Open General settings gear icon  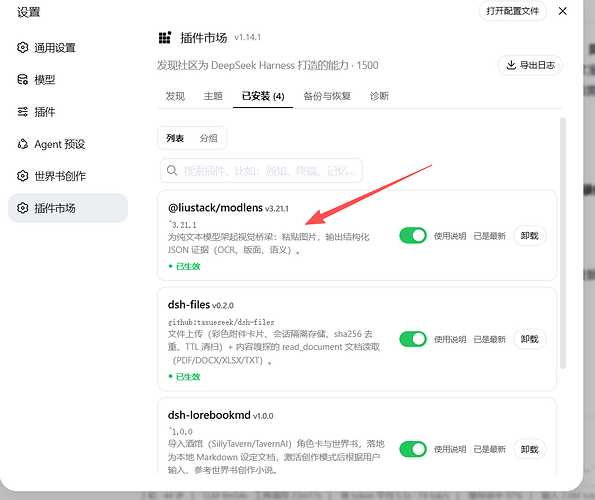coord(22,47)
